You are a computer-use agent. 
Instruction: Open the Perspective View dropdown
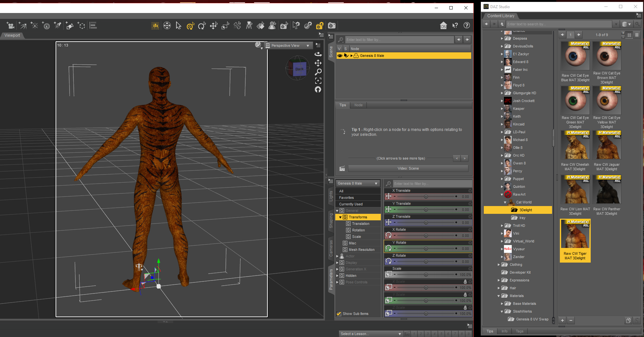(x=287, y=45)
